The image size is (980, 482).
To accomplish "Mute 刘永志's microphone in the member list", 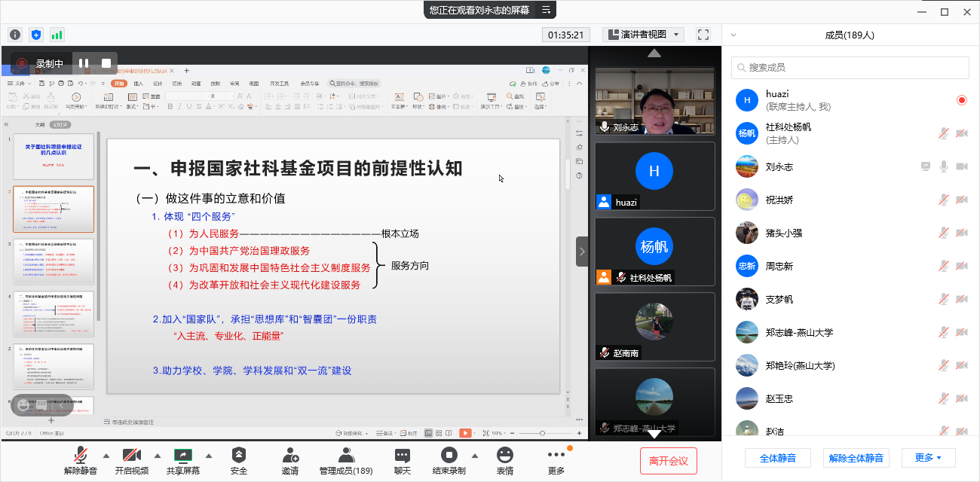I will tap(944, 166).
